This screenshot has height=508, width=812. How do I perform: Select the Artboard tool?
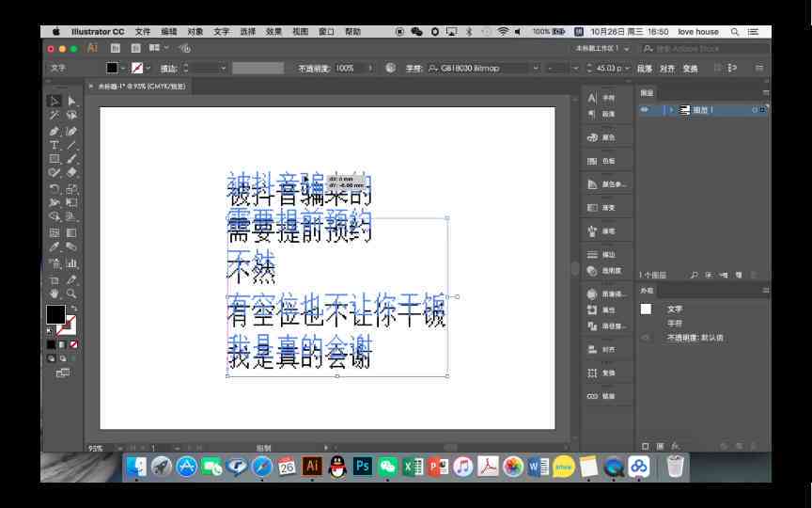[x=54, y=280]
